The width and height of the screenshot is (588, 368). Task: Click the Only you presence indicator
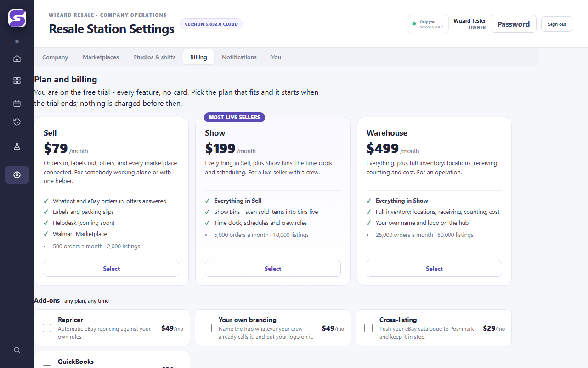(x=428, y=24)
